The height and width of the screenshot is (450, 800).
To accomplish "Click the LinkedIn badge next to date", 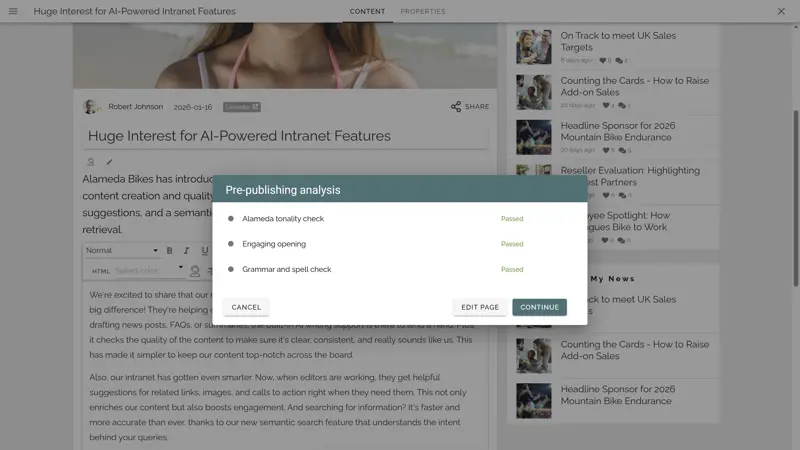I will coord(242,107).
